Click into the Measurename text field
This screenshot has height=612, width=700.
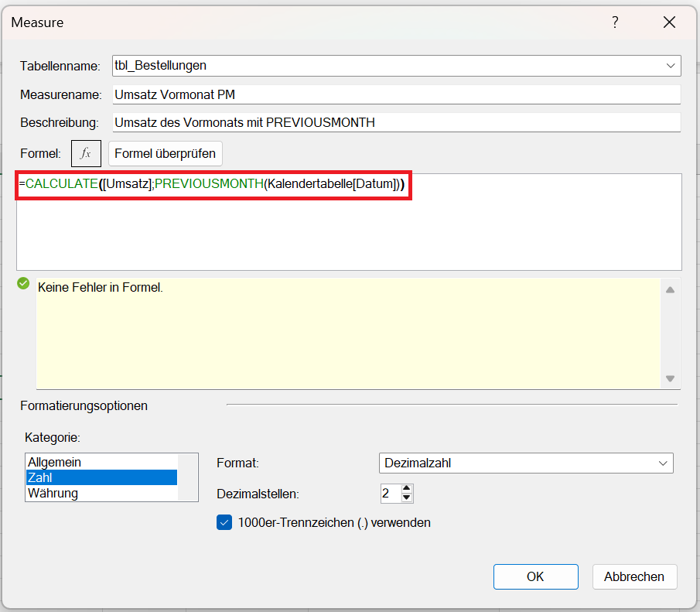pos(395,94)
